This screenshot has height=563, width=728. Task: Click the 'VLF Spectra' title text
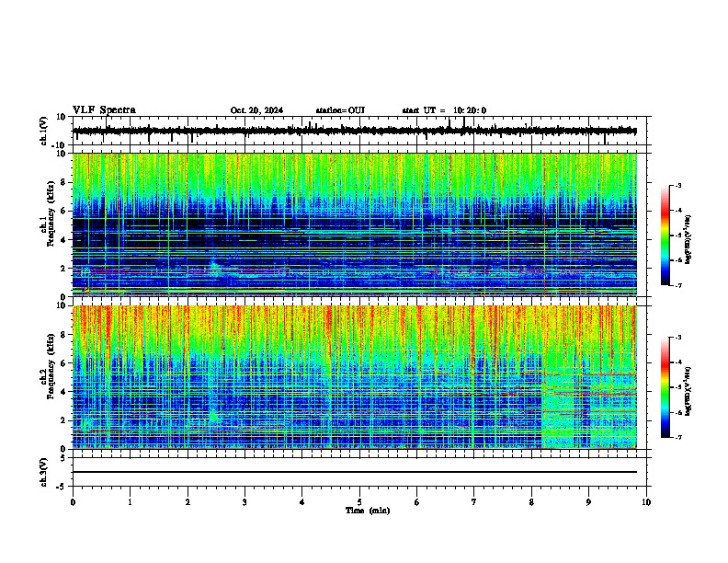tap(104, 110)
